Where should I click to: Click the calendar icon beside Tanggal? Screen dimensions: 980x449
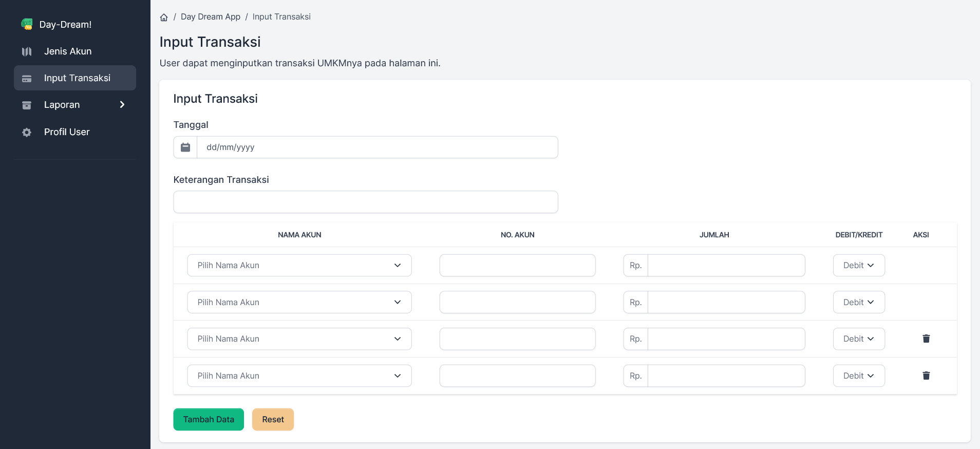185,147
